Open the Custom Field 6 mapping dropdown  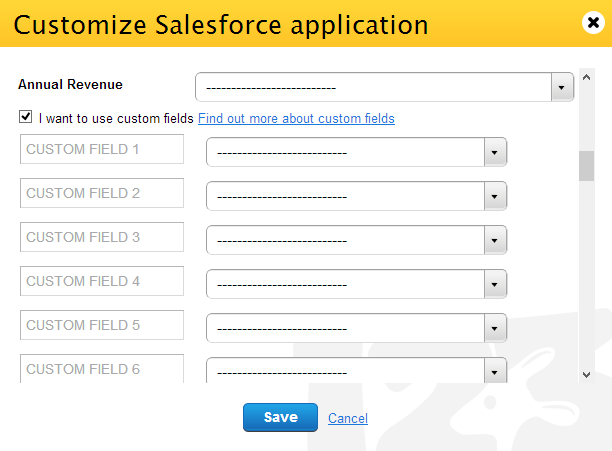(x=356, y=371)
